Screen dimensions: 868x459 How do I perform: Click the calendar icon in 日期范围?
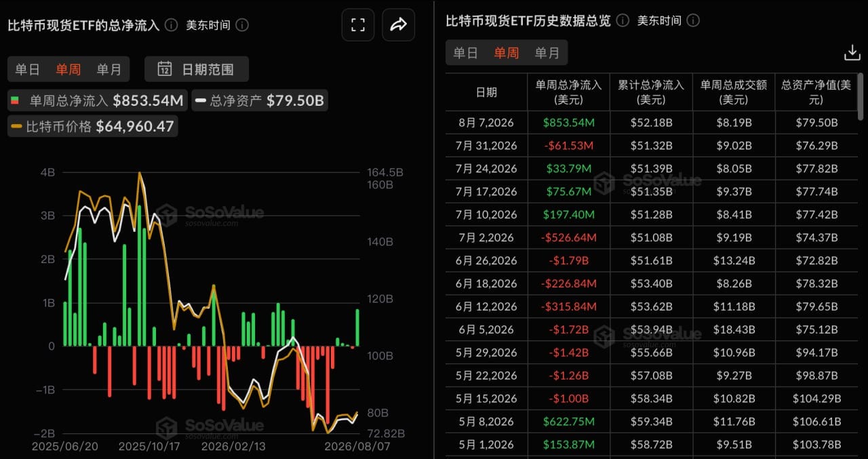165,69
